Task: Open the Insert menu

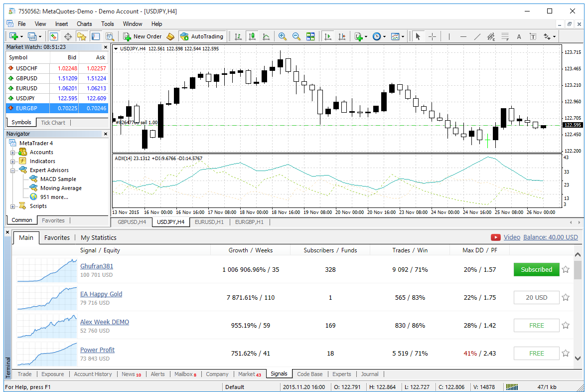Action: [x=61, y=23]
